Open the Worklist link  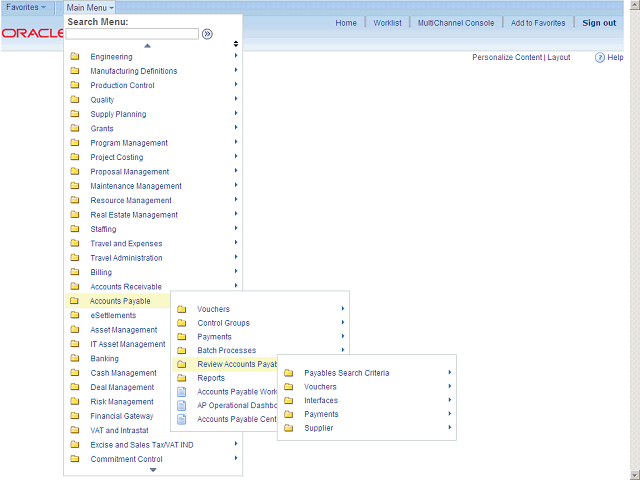[x=387, y=23]
